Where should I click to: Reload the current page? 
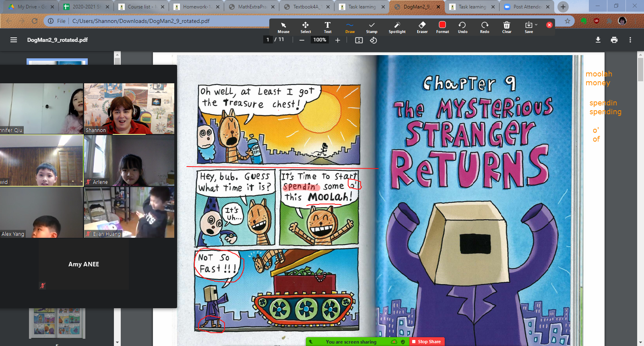(35, 21)
